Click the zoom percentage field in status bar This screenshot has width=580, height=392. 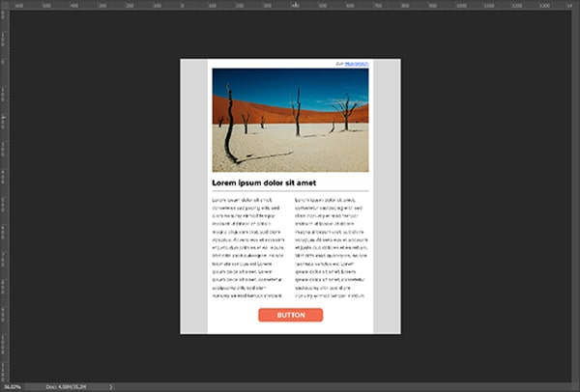click(13, 387)
